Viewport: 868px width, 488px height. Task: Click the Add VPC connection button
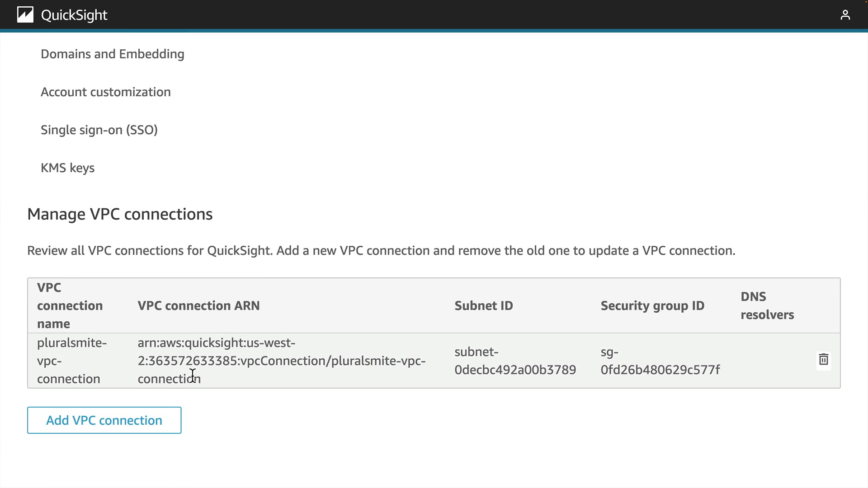pos(104,420)
